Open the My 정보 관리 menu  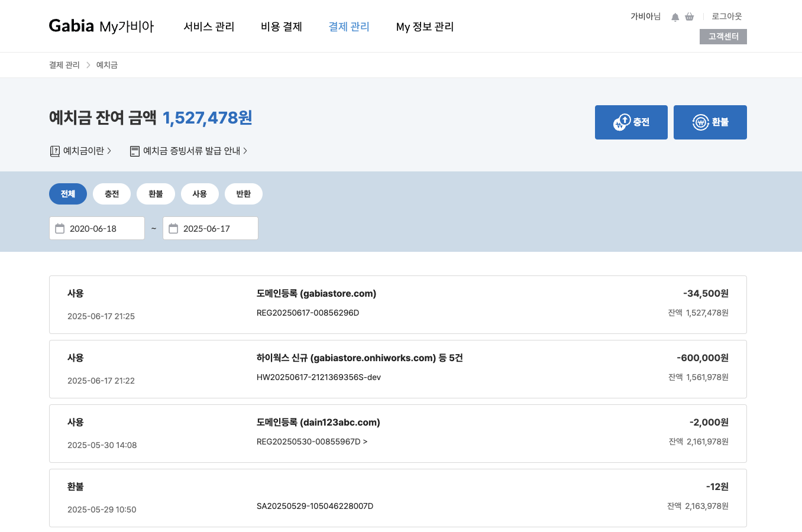pyautogui.click(x=425, y=26)
